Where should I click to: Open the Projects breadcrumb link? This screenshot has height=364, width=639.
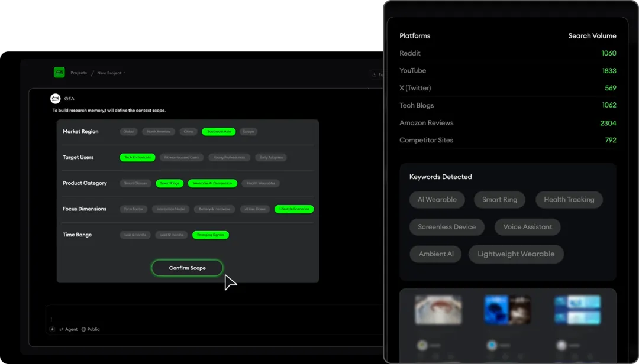[x=79, y=73]
